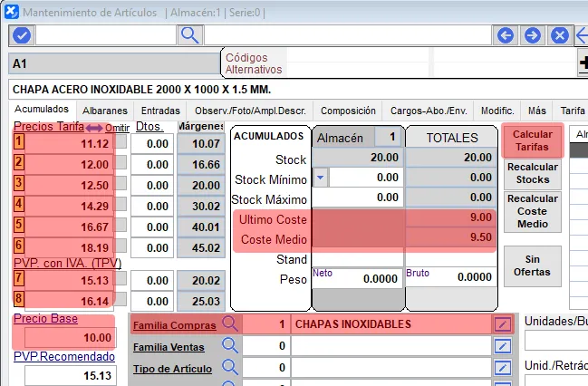Image resolution: width=588 pixels, height=386 pixels.
Task: Click the magnifier search icon in top toolbar
Action: 189,35
